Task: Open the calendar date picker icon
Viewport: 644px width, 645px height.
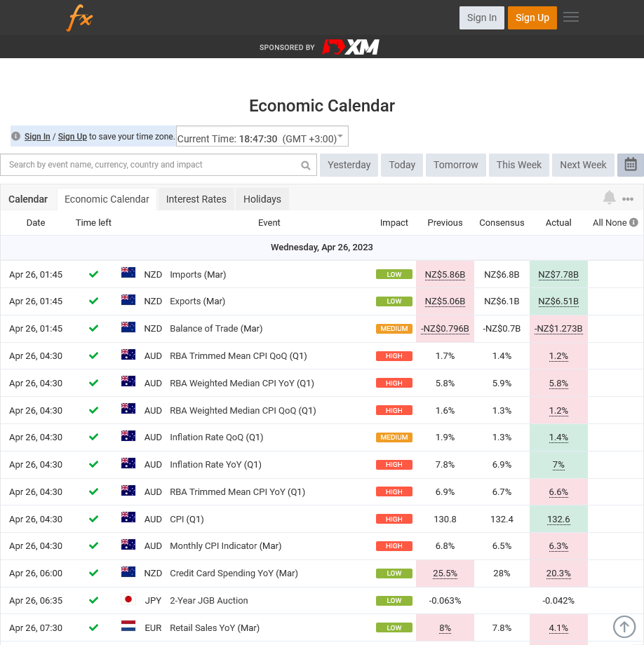Action: pos(630,165)
